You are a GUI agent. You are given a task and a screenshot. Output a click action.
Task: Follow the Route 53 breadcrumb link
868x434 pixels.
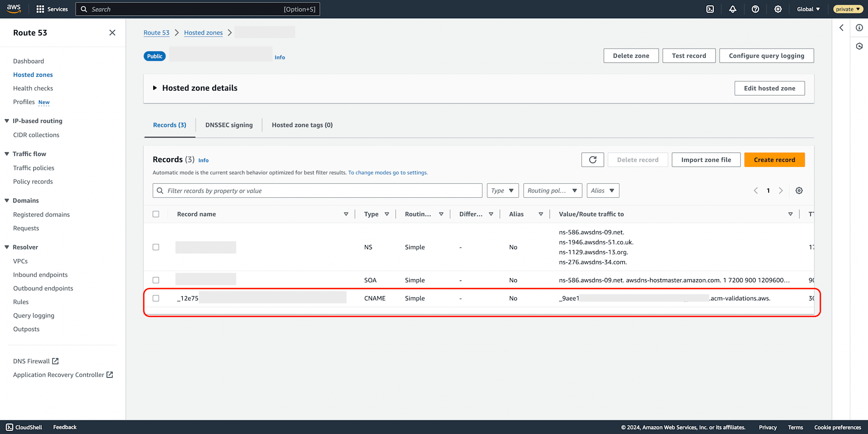tap(156, 33)
